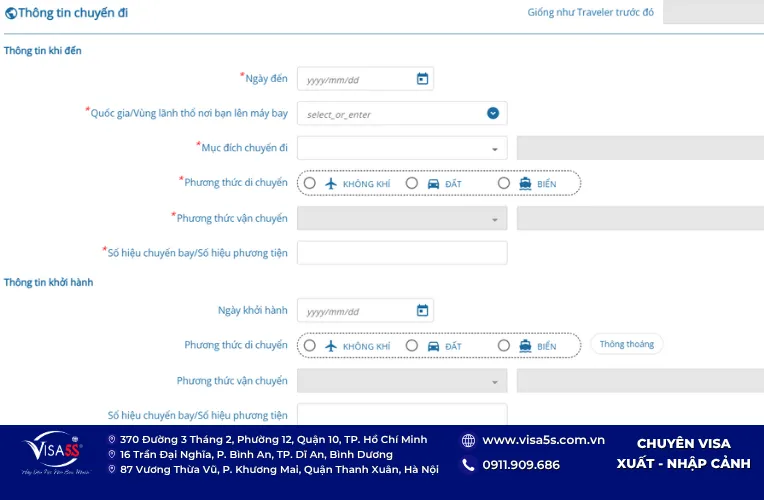Click the Thông tin khi đến heading
Screen dimensions: 764x500
pyautogui.click(x=43, y=51)
